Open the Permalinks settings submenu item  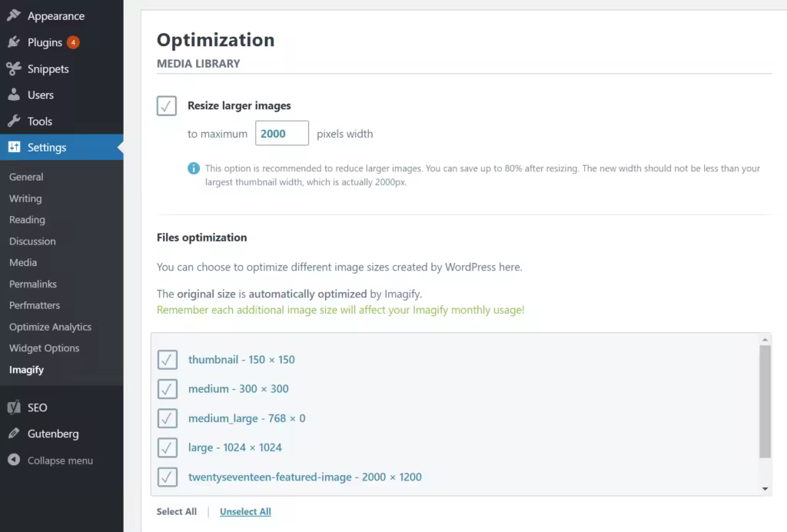pos(32,284)
